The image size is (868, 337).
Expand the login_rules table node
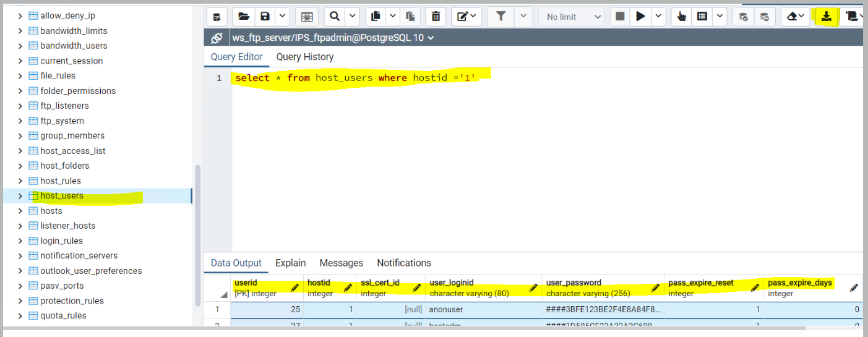[20, 241]
